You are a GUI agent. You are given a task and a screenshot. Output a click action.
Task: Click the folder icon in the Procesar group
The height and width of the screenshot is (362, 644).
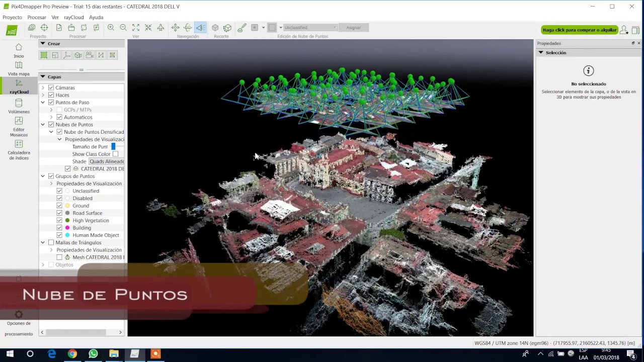[71, 28]
